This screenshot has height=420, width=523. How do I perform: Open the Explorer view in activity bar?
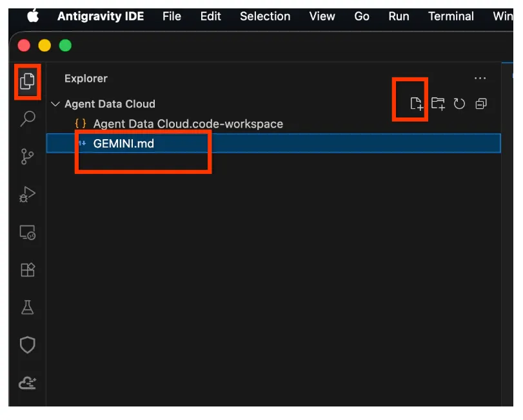click(x=27, y=81)
